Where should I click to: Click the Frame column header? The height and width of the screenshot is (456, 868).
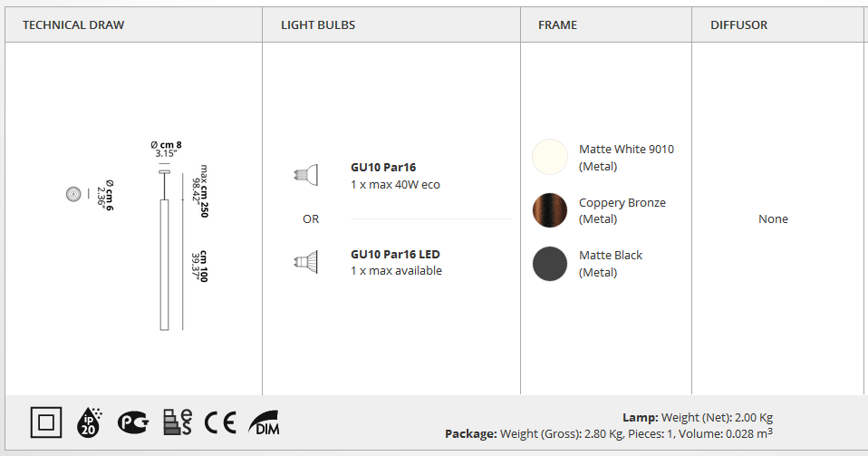pyautogui.click(x=557, y=25)
